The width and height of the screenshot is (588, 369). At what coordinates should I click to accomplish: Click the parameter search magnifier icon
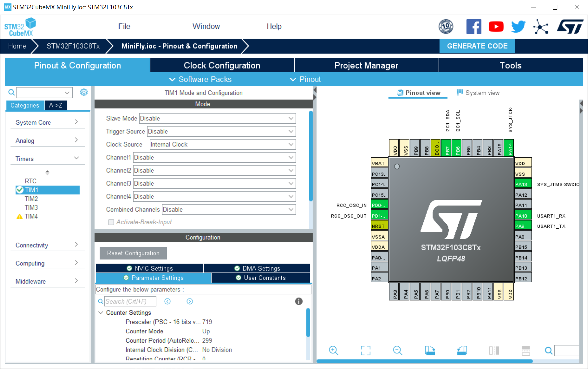click(101, 301)
